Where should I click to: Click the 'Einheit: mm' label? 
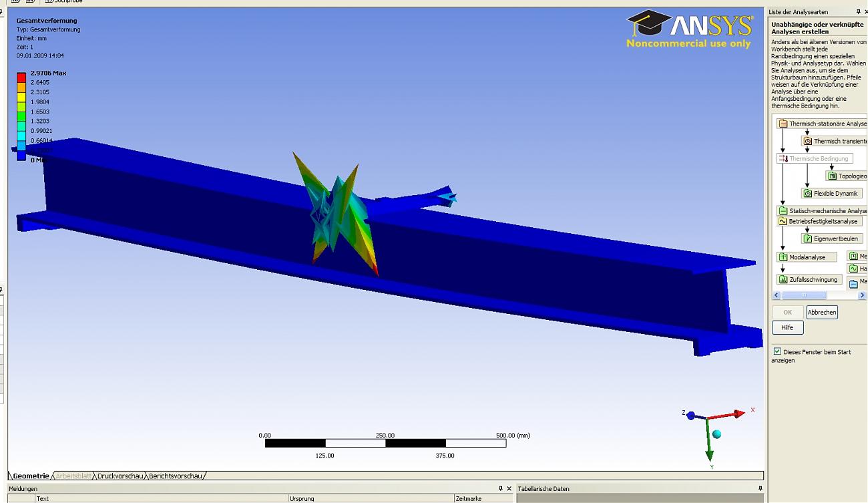click(31, 38)
